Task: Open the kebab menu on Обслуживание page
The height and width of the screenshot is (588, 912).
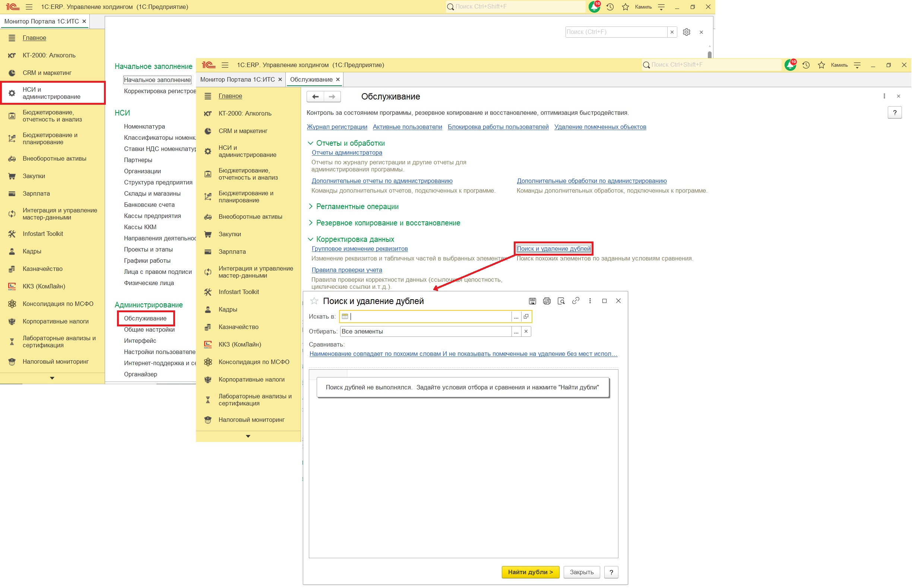Action: 885,96
